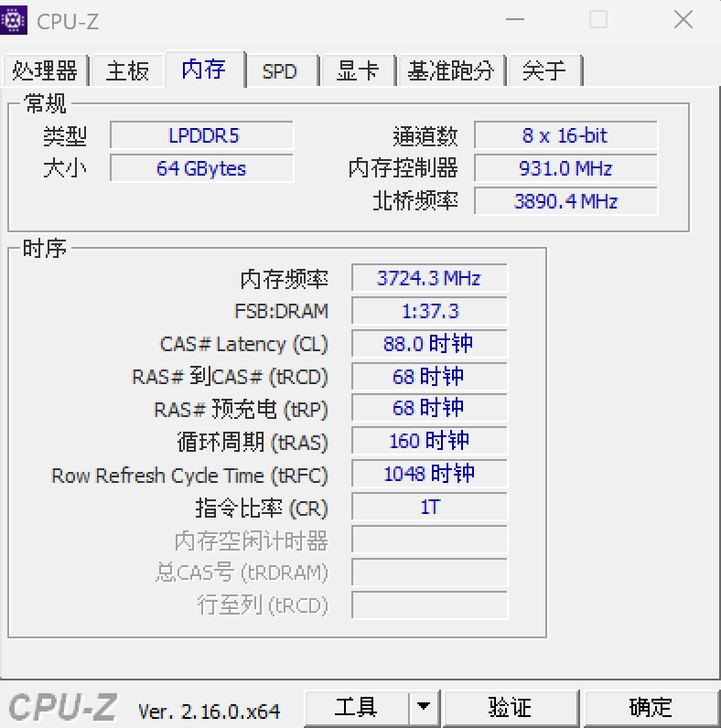Viewport: 721px width, 728px height.
Task: Switch to the 处理器 tab
Action: (45, 70)
